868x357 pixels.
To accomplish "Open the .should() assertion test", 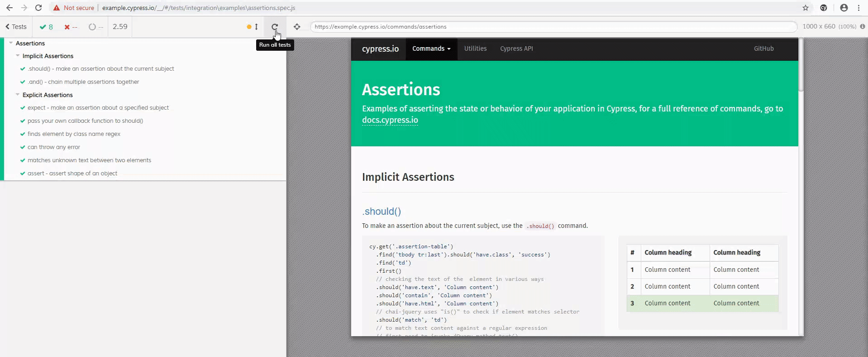I will (100, 69).
